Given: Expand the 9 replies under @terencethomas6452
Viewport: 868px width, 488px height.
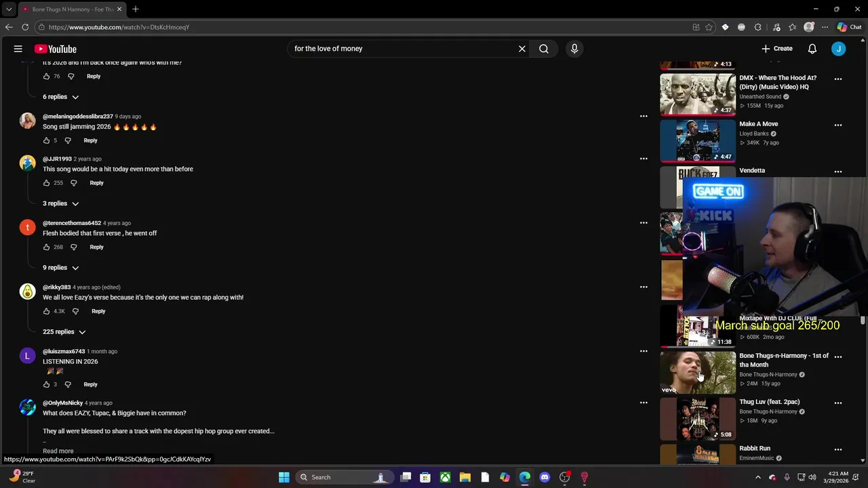Looking at the screenshot, I should 61,268.
